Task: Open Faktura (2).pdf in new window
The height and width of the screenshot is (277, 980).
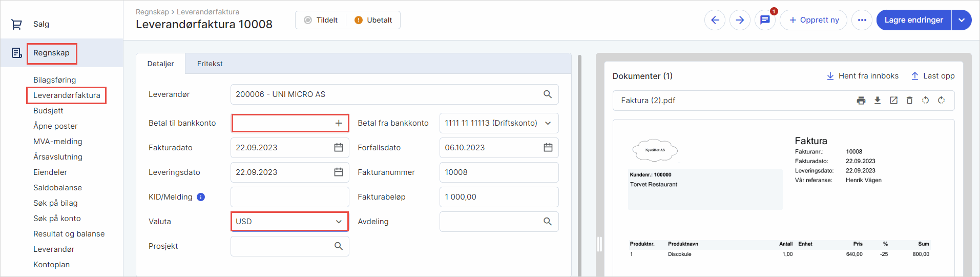Action: tap(893, 101)
